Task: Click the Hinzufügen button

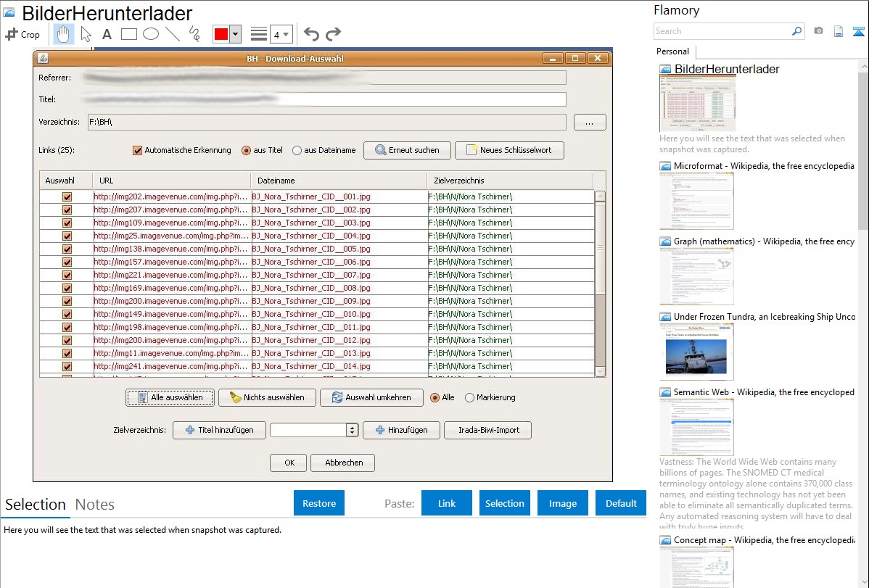Action: pyautogui.click(x=401, y=430)
